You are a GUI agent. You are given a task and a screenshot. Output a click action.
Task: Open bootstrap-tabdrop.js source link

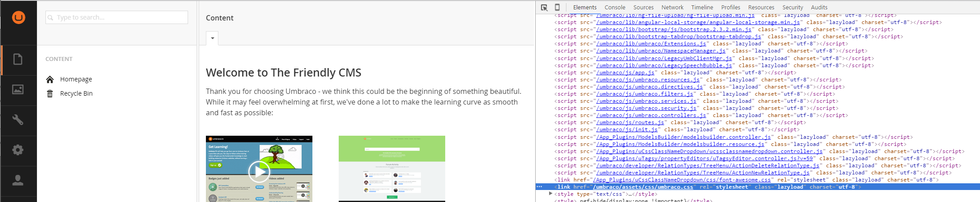679,36
